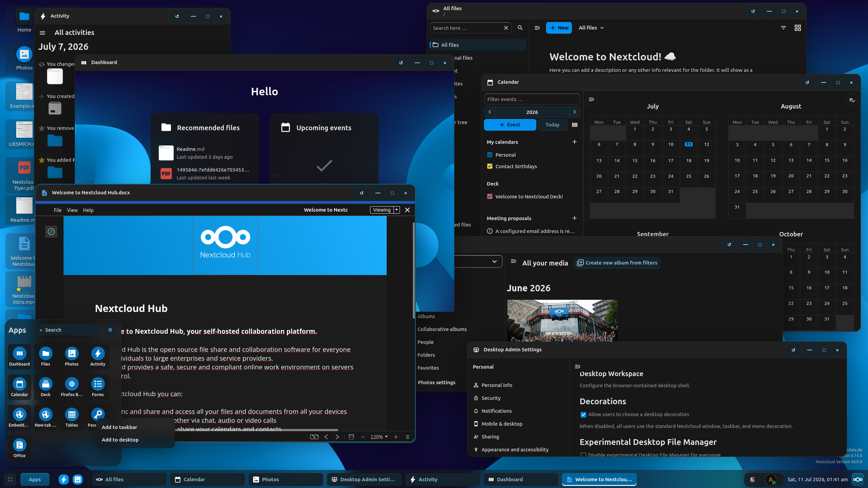
Task: Switch to the Calendar taskbar entry
Action: click(x=207, y=480)
